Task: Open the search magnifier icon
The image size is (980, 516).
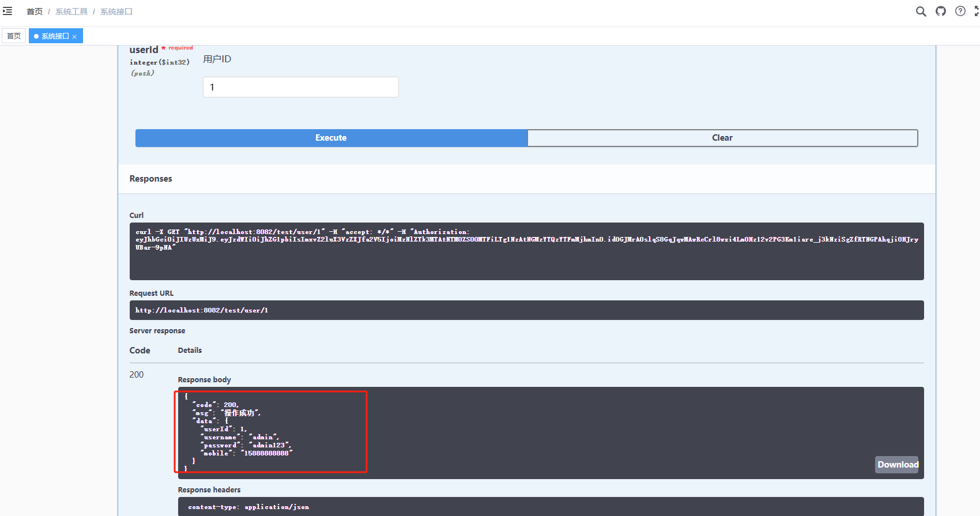Action: pyautogui.click(x=921, y=12)
